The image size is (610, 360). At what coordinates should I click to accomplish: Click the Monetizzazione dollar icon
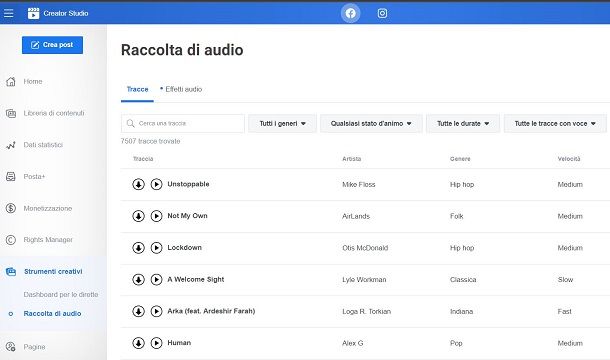(x=11, y=208)
